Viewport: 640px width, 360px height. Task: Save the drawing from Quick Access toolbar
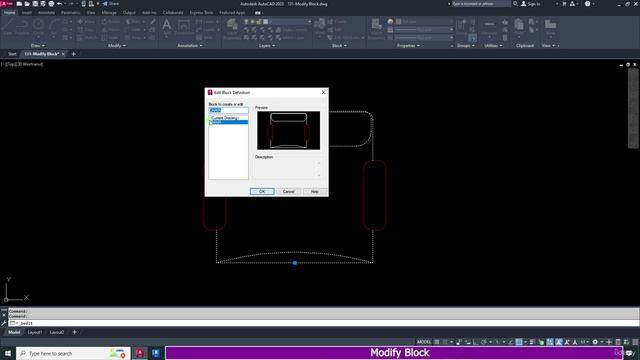pyautogui.click(x=35, y=4)
